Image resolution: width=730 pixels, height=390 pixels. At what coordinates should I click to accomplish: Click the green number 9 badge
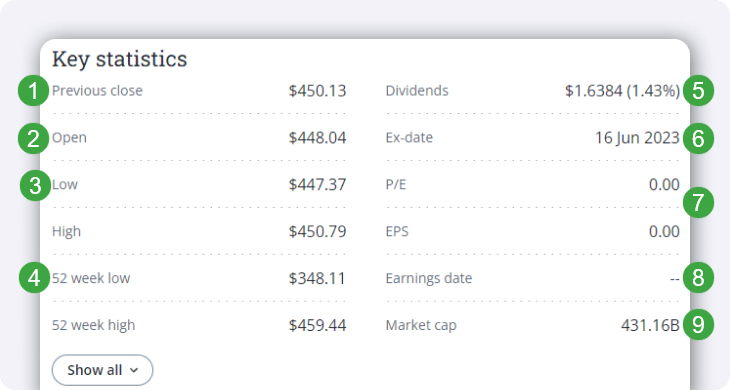[698, 324]
